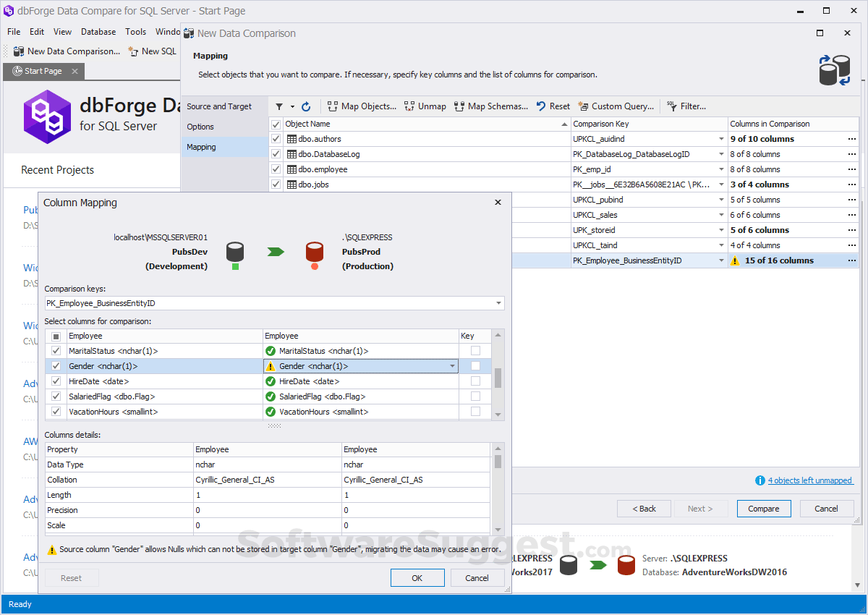
Task: Click the refresh icon in mapping toolbar
Action: coord(306,106)
